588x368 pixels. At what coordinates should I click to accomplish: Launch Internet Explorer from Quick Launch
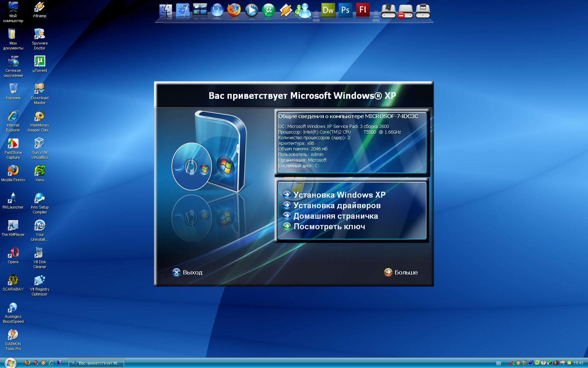51,363
